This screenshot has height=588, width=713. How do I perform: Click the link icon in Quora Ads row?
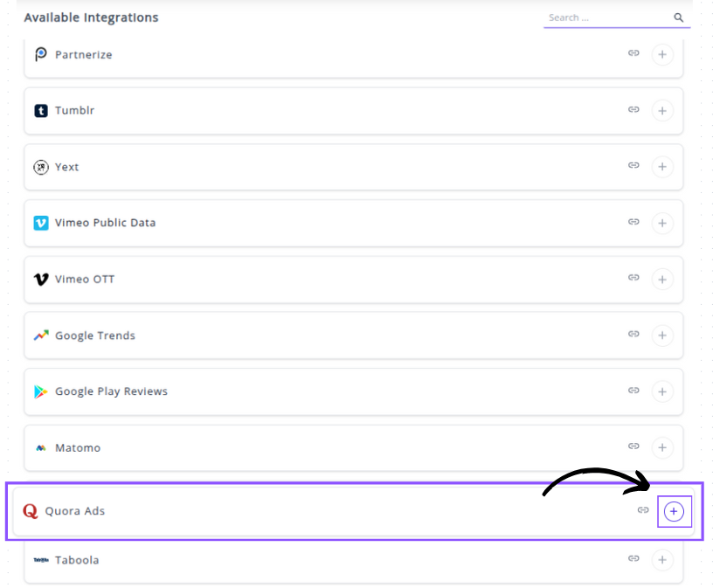(643, 510)
